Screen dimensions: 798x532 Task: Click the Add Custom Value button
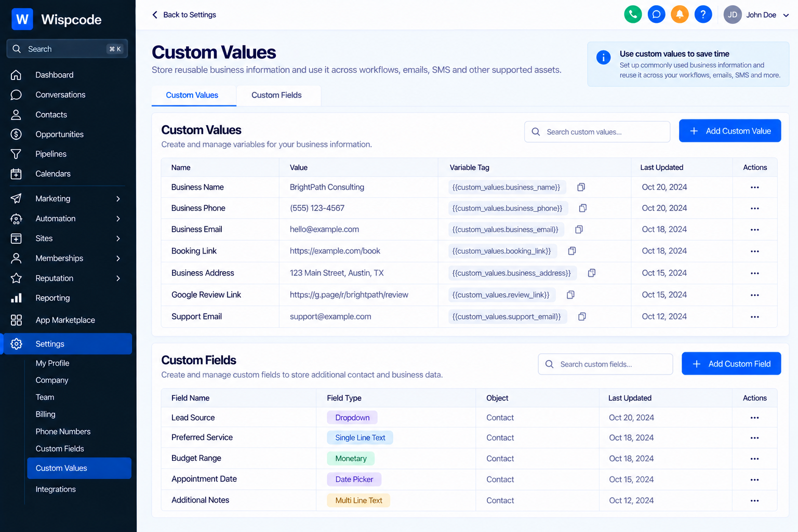[730, 131]
